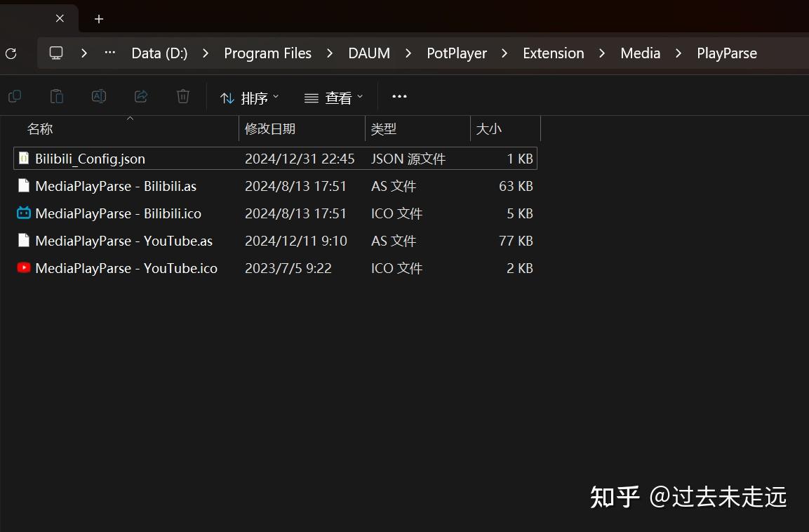Viewport: 809px width, 532px height.
Task: Click the Bilibili TV icon next to Bilibili.ico
Action: point(23,213)
